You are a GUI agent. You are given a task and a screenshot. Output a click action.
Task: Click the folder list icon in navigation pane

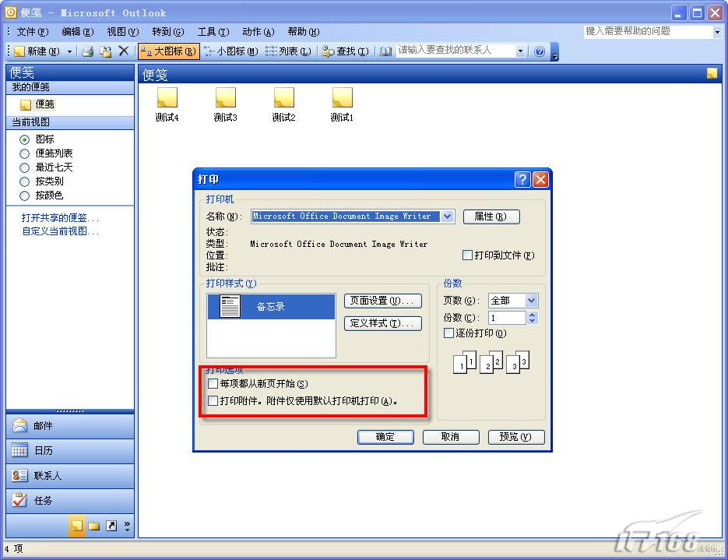(94, 526)
